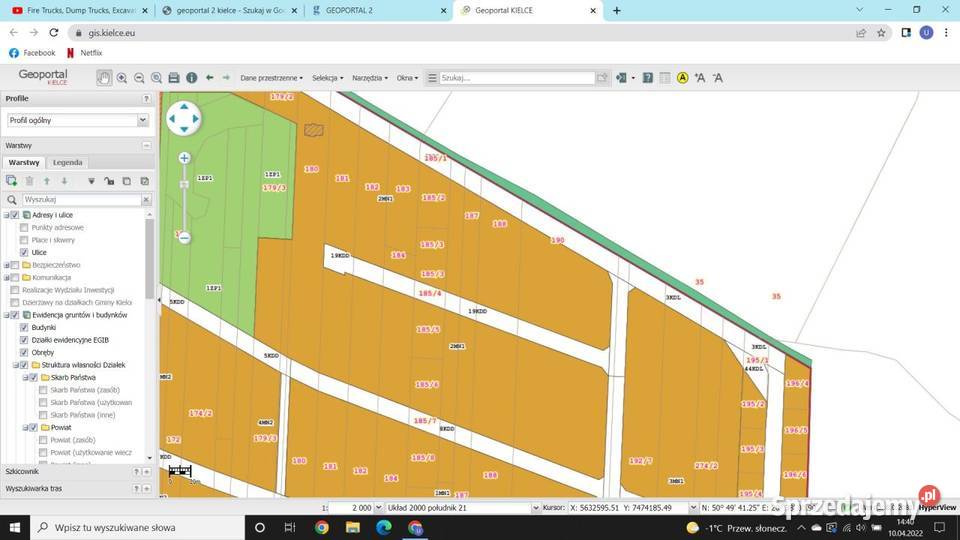This screenshot has height=540, width=960.
Task: Open the print map tool
Action: 174,77
